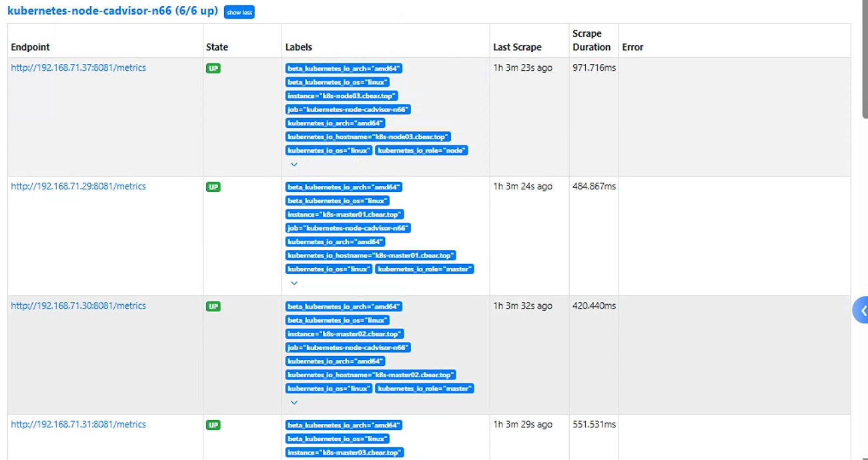868x460 pixels.
Task: Follow the http://192.168.71.31:8081/metrics endpoint link
Action: [x=79, y=425]
